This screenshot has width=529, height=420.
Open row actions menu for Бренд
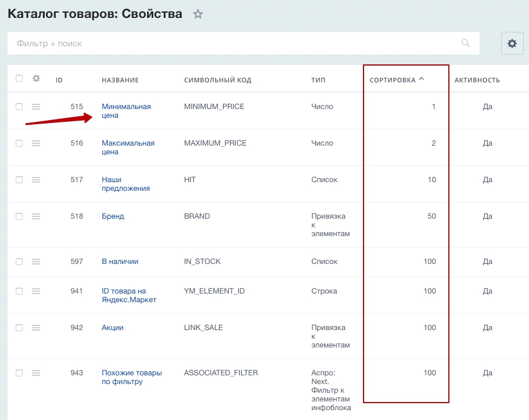click(x=36, y=216)
